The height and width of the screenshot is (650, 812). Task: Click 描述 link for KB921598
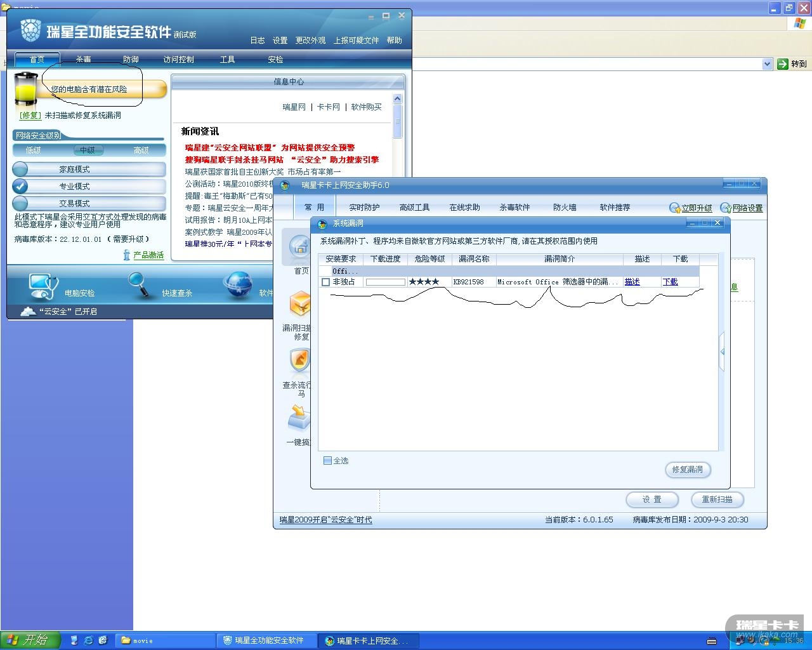(632, 282)
